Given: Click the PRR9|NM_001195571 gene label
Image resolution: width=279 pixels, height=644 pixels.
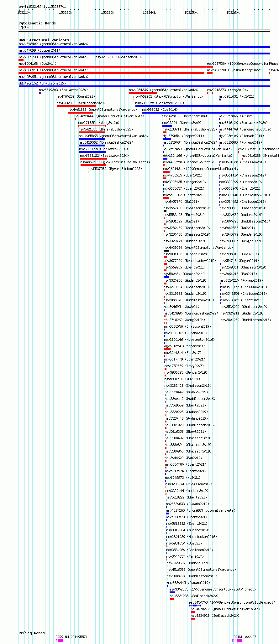Looking at the screenshot, I should click(x=71, y=637).
